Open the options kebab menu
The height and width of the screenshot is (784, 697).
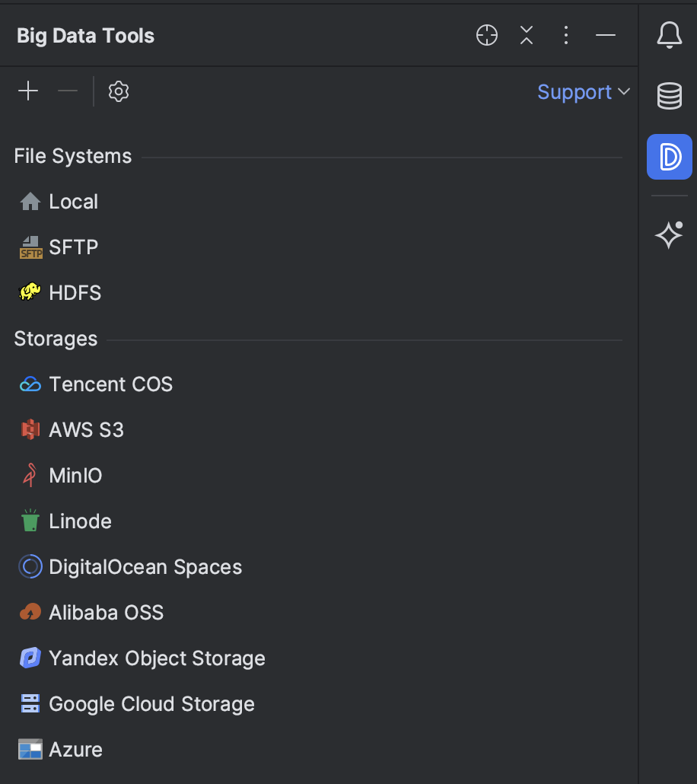click(566, 35)
